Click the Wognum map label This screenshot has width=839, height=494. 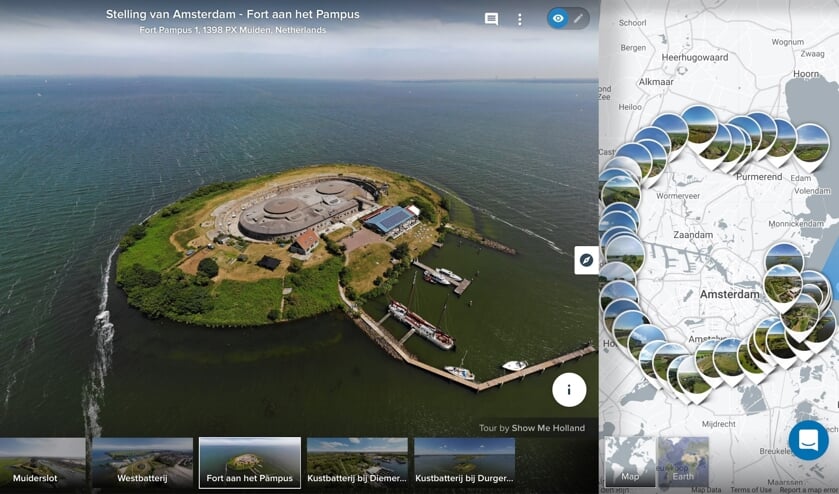coord(788,42)
